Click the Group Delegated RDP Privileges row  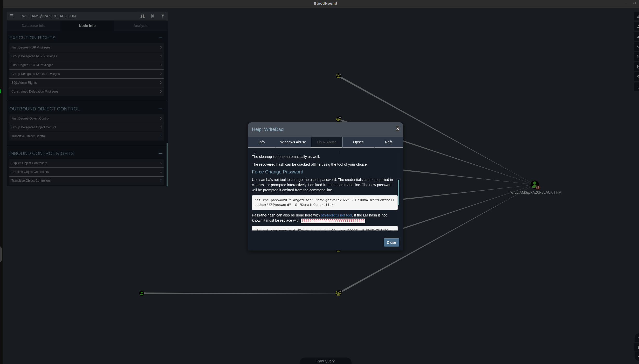pyautogui.click(x=86, y=56)
